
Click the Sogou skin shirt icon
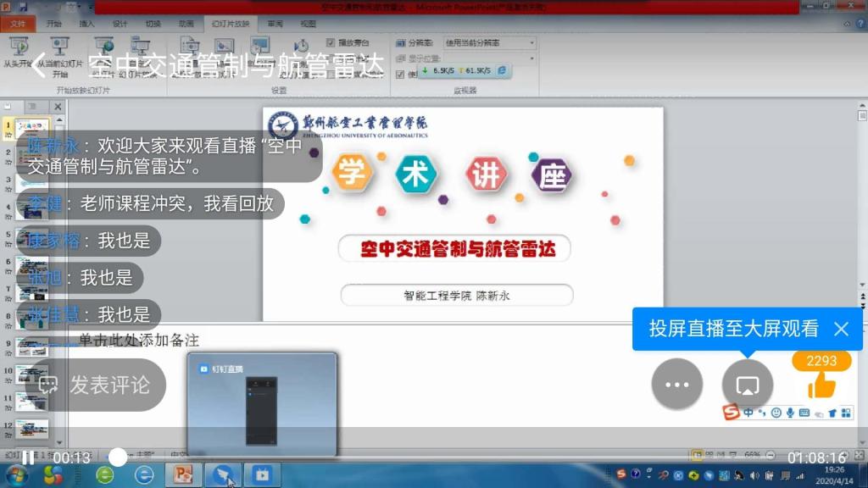pyautogui.click(x=832, y=413)
